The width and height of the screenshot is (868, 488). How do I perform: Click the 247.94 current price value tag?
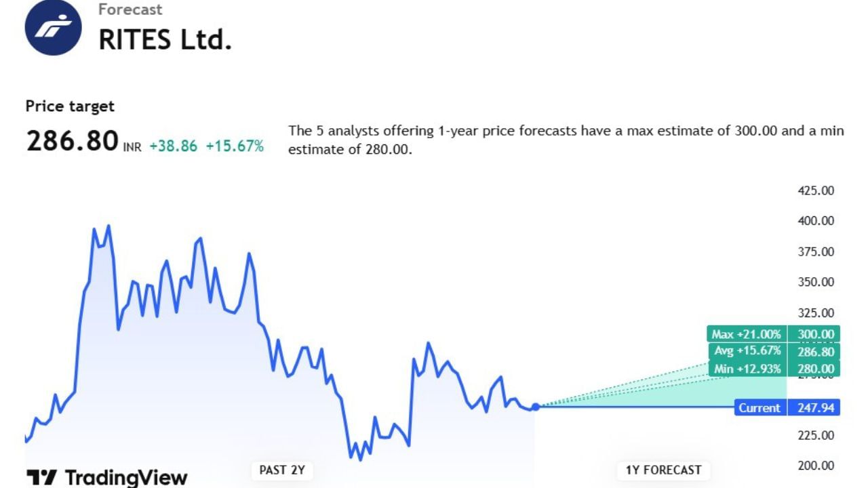click(x=814, y=408)
